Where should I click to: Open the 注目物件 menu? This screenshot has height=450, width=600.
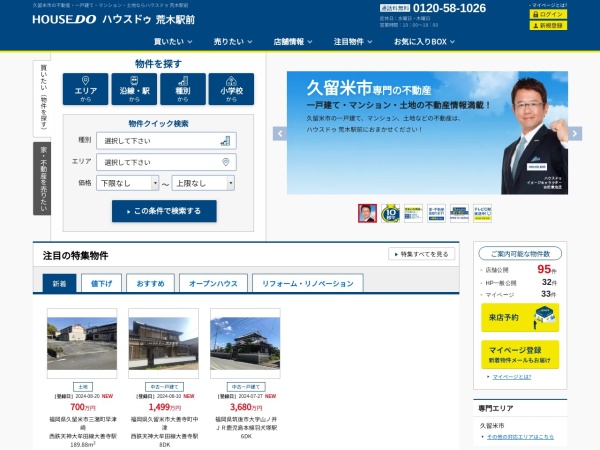click(353, 41)
